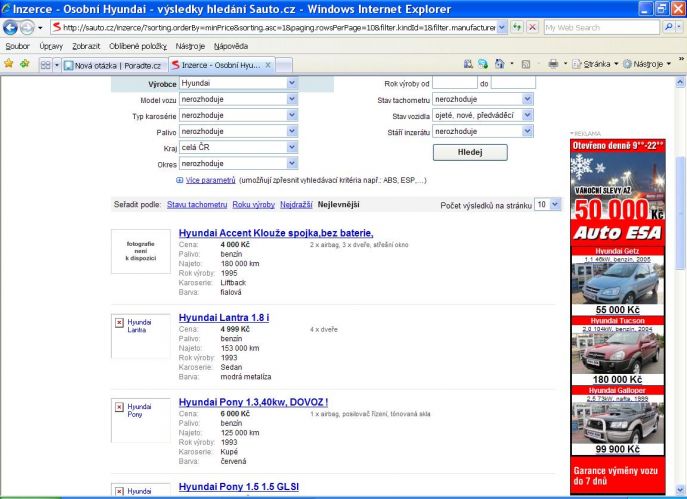Click the Print icon
Viewport: 687px width, 499px height.
coord(553,64)
